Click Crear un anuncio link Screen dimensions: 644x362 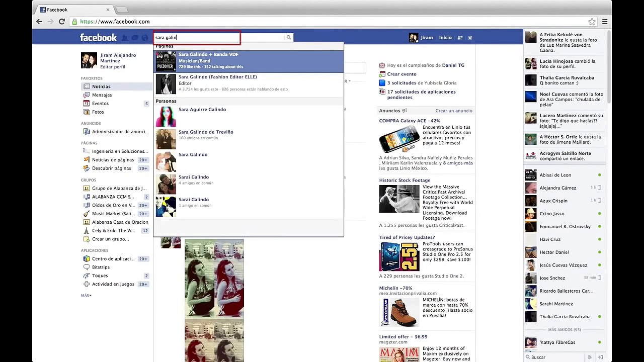pos(454,111)
